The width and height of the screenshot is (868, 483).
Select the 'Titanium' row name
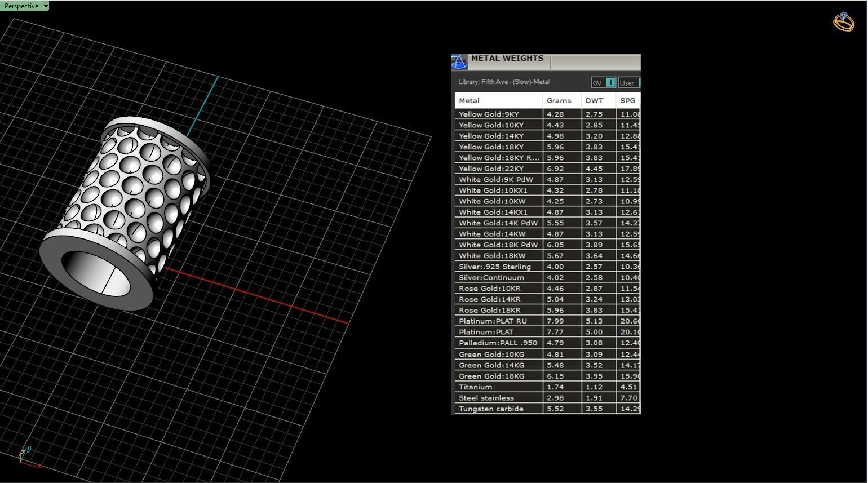coord(475,387)
